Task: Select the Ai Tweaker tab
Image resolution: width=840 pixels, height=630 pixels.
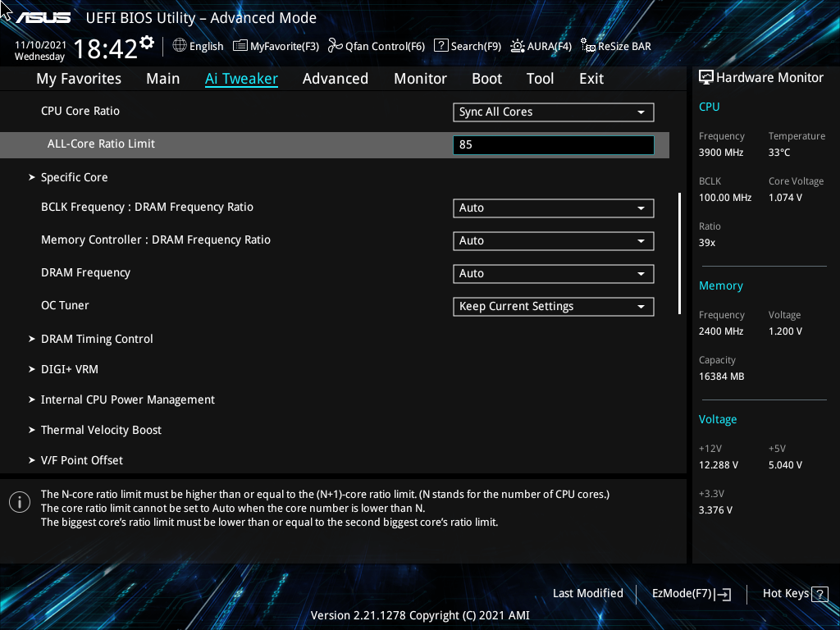Action: (241, 79)
